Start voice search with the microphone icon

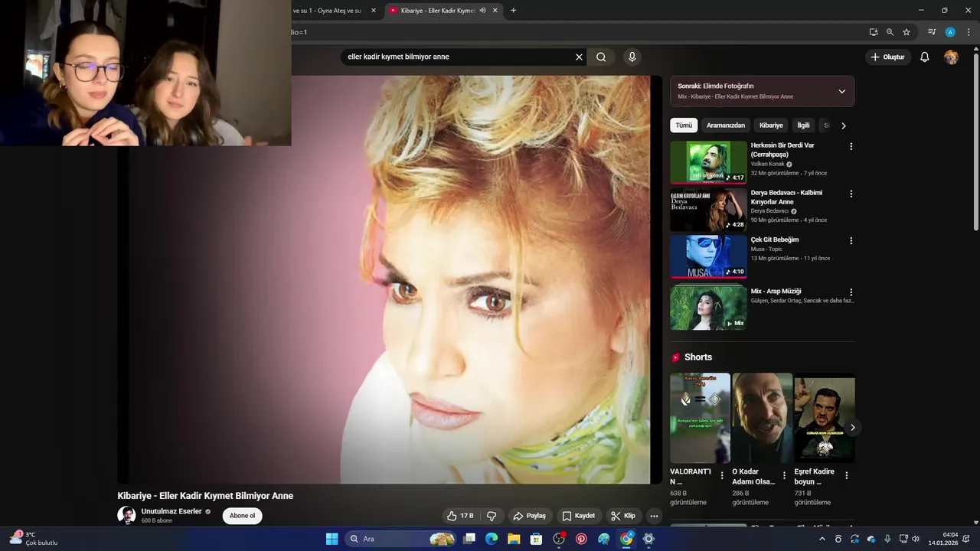[632, 57]
